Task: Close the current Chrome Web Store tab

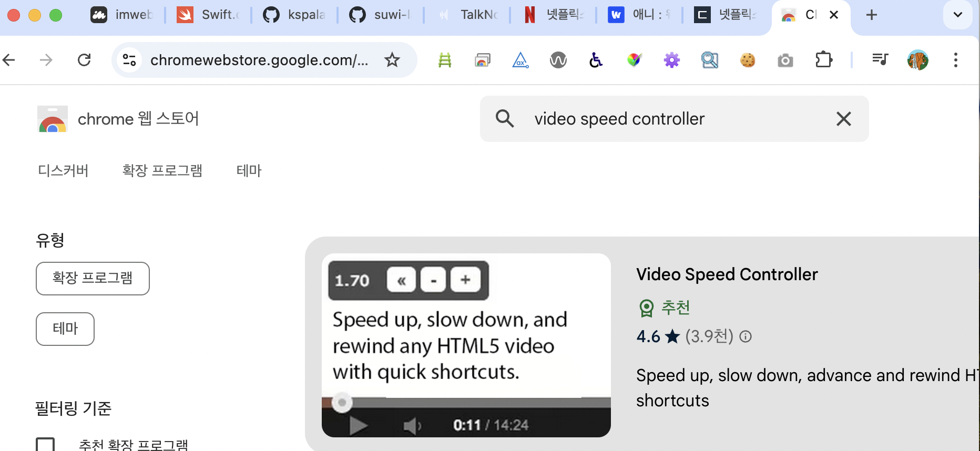Action: (834, 15)
